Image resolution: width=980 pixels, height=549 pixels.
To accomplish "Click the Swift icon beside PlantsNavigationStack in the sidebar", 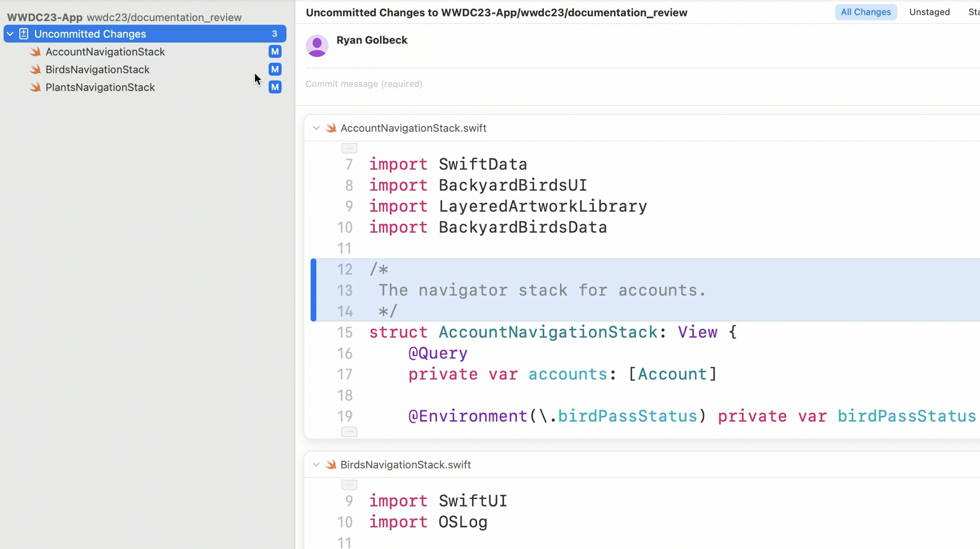I will point(35,87).
